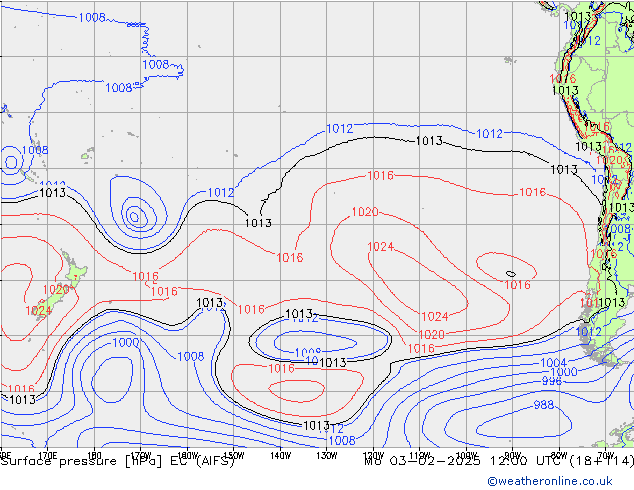Open the ©weatheronline.co.uk credit link
Viewport: 634px width, 490px height.
point(550,481)
